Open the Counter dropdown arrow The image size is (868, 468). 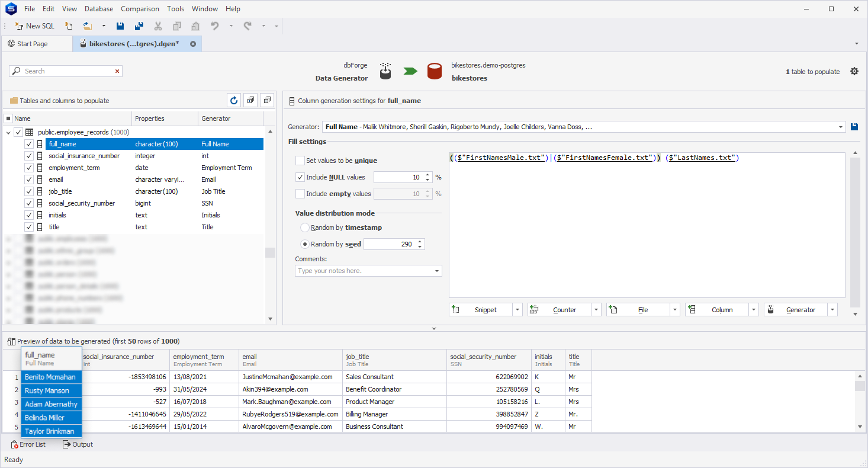tap(596, 310)
